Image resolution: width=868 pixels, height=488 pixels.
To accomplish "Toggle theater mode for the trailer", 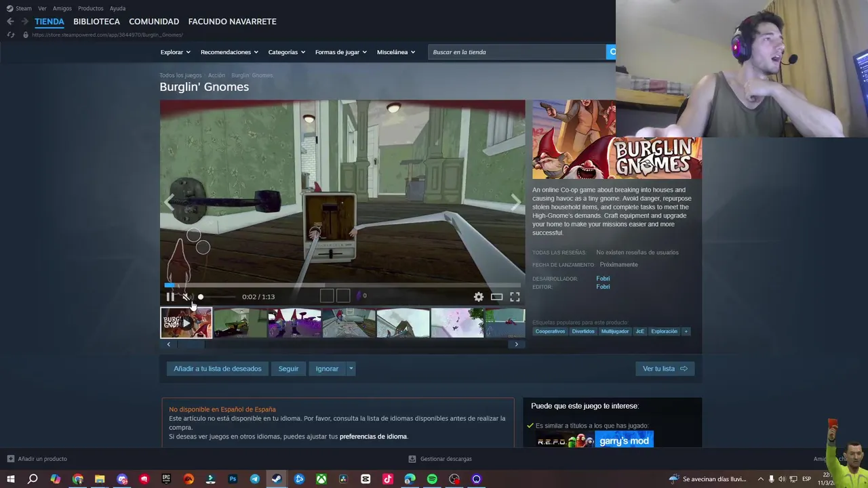I will 497,297.
